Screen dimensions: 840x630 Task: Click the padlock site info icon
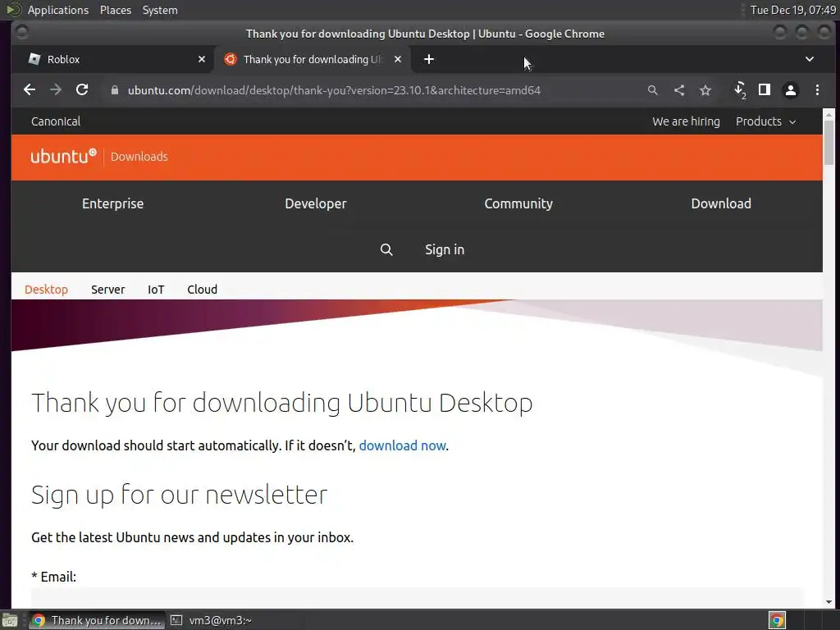(x=114, y=90)
